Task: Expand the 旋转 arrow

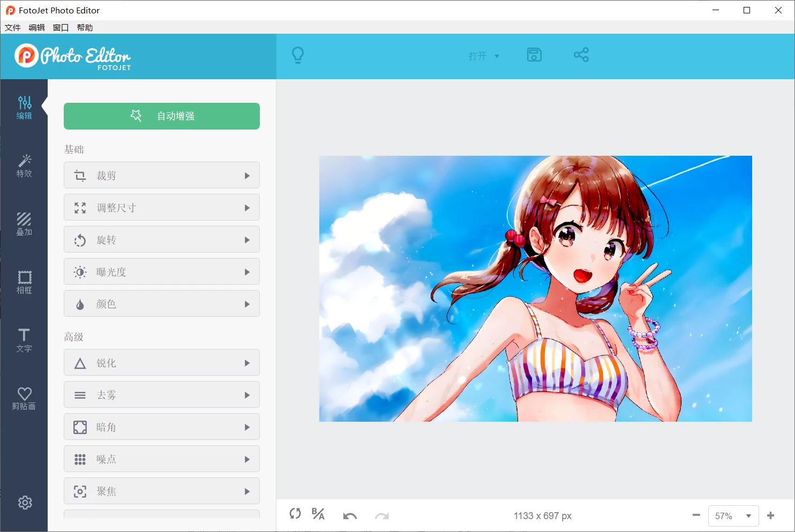Action: 247,240
